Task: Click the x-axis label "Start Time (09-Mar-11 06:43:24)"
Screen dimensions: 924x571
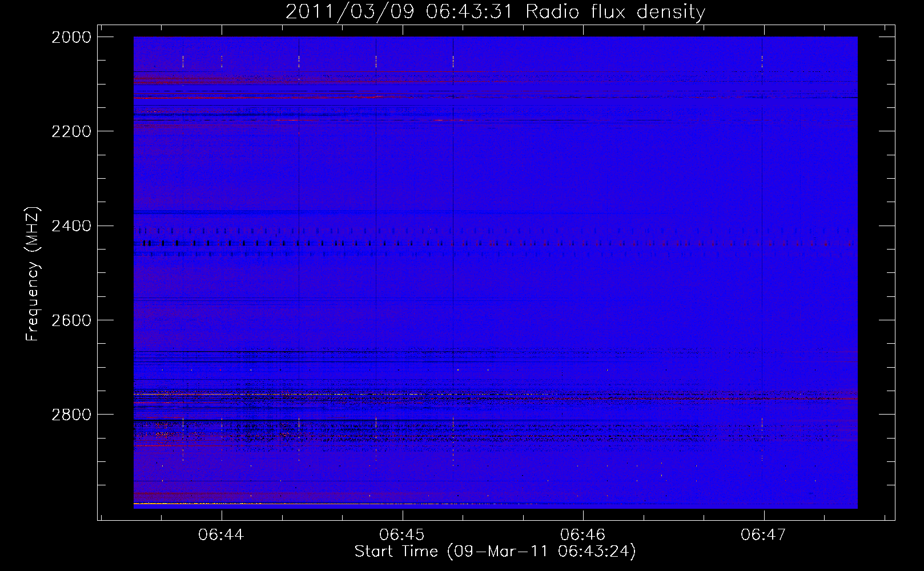Action: 495,552
